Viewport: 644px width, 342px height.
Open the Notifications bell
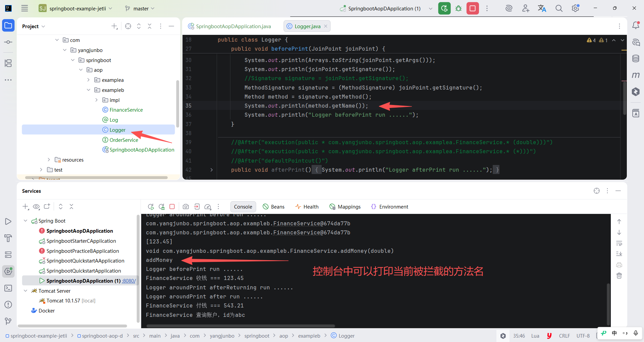636,25
